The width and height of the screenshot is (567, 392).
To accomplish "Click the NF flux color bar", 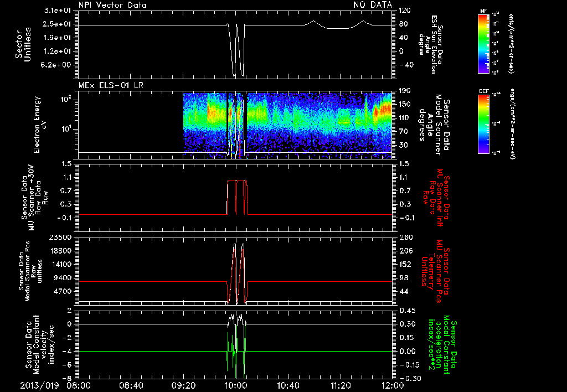I will (x=484, y=43).
